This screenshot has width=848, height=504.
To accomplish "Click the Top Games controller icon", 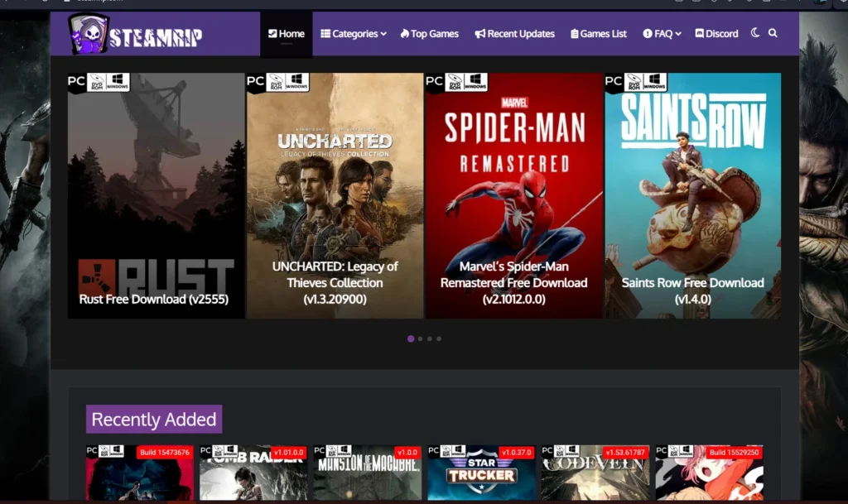I will tap(403, 33).
